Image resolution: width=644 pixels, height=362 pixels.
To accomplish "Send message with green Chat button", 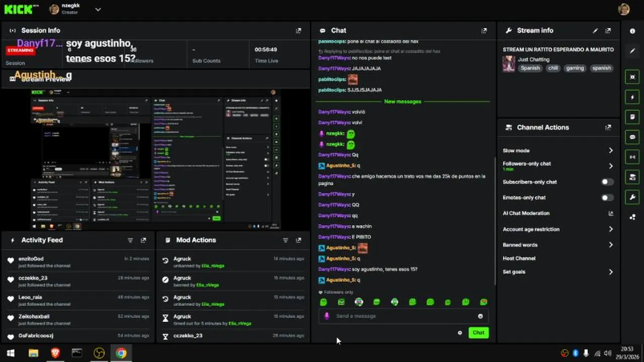I will tap(478, 333).
